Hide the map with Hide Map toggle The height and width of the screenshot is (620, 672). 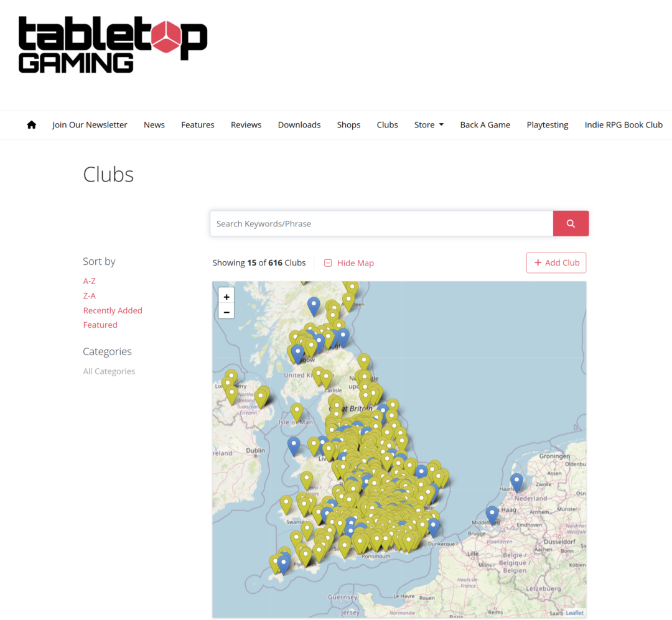tap(349, 263)
